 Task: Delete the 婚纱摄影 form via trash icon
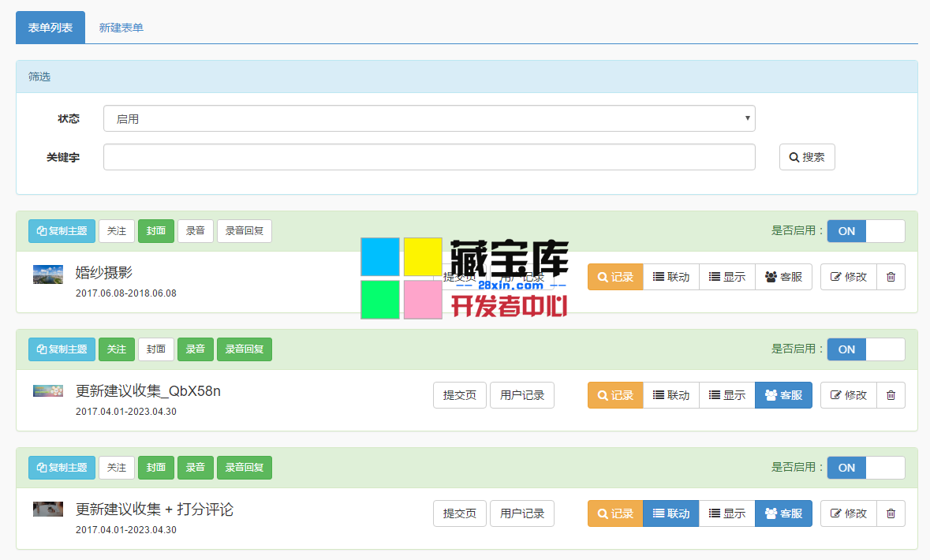pyautogui.click(x=891, y=277)
